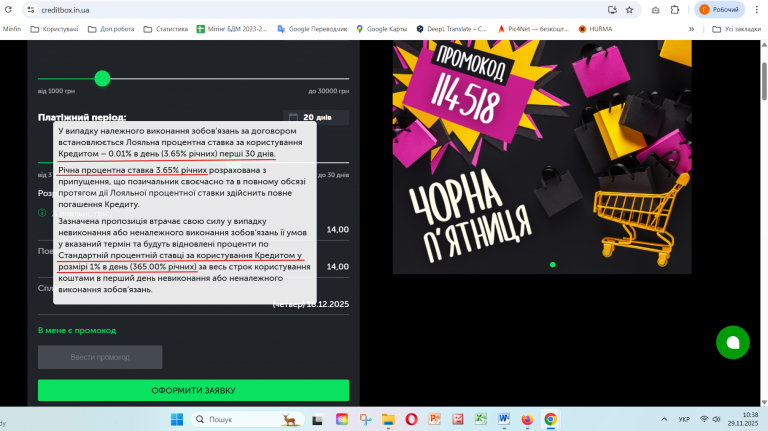The image size is (768, 431).
Task: Open the Статистика bookmarks folder
Action: (166, 29)
